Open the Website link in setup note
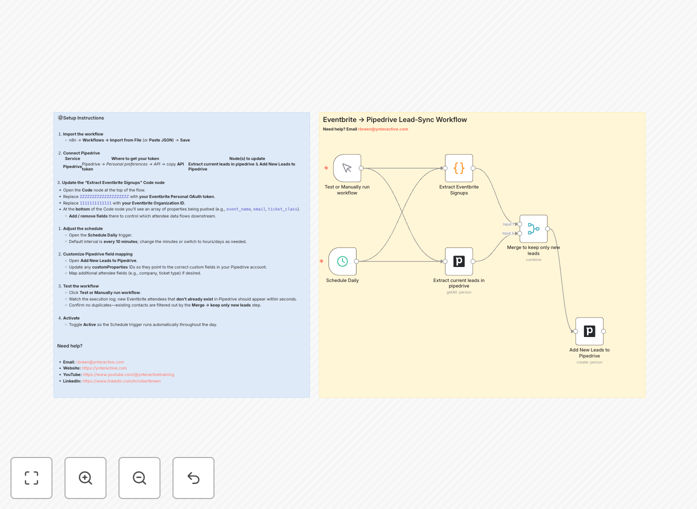697x509 pixels. coord(104,368)
